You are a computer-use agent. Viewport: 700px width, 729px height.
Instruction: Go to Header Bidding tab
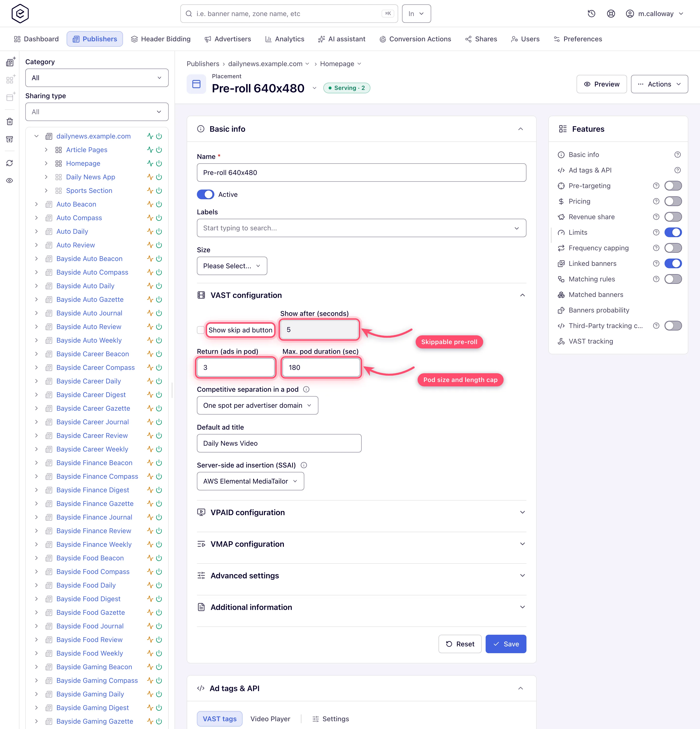161,39
